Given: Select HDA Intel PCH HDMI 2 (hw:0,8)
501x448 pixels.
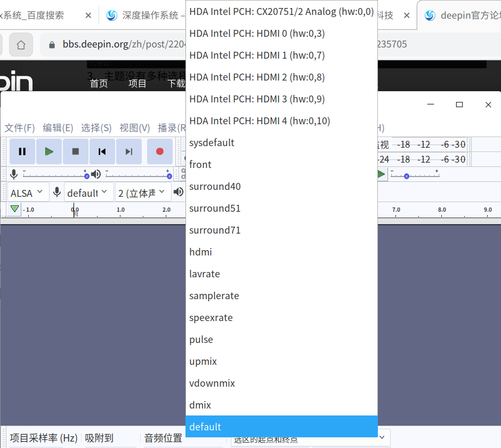Looking at the screenshot, I should pos(281,77).
